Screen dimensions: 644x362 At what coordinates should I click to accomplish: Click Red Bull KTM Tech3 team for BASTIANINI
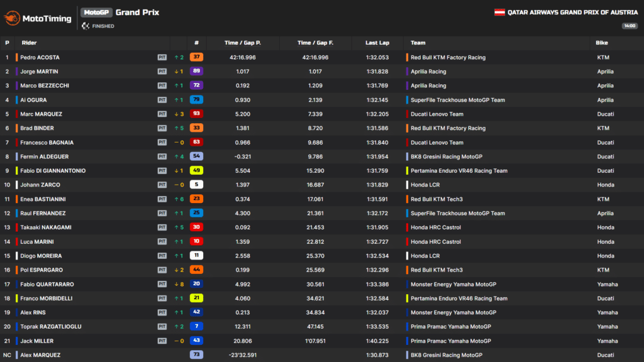(436, 199)
